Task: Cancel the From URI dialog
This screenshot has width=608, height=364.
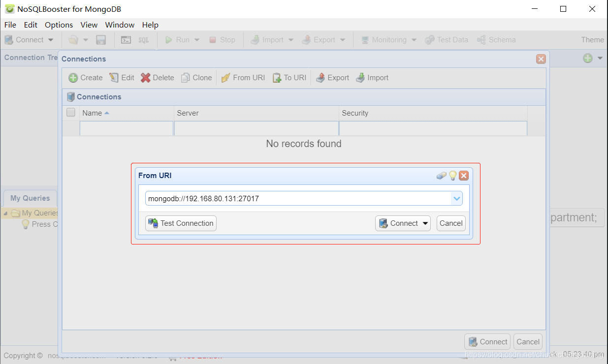Action: tap(451, 223)
